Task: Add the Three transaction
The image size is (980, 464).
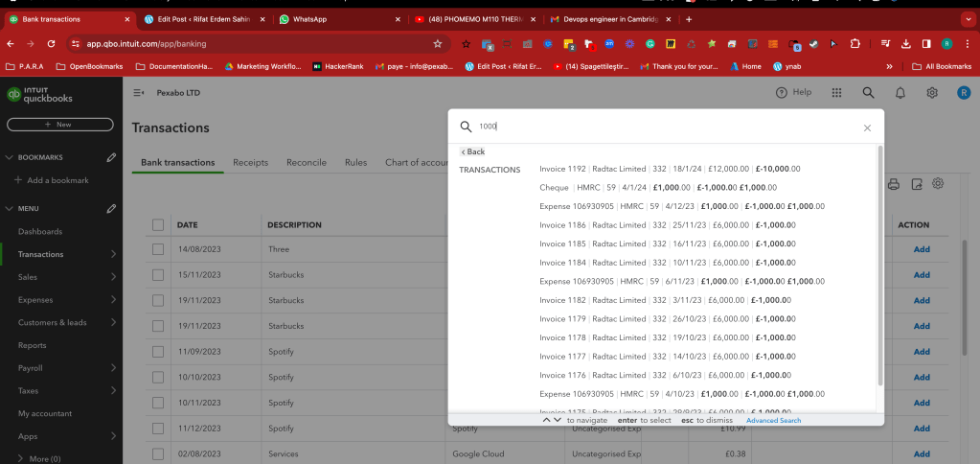Action: 922,249
